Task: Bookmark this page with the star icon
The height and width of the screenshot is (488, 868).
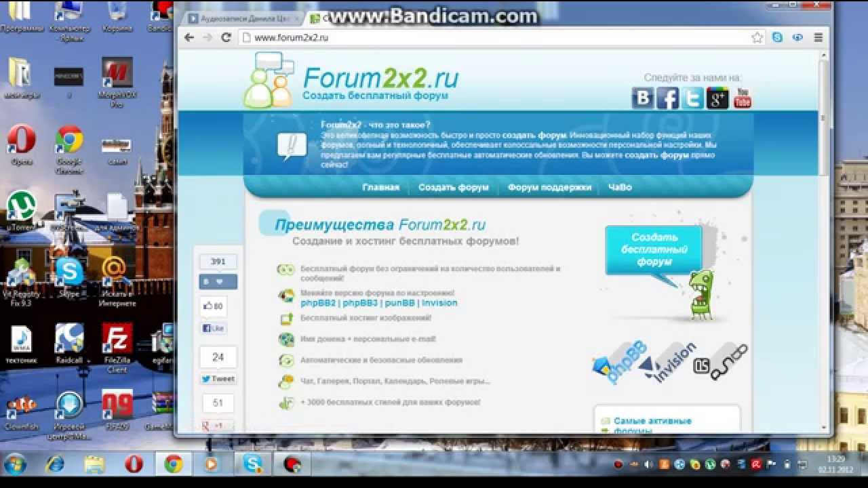Action: pos(757,38)
